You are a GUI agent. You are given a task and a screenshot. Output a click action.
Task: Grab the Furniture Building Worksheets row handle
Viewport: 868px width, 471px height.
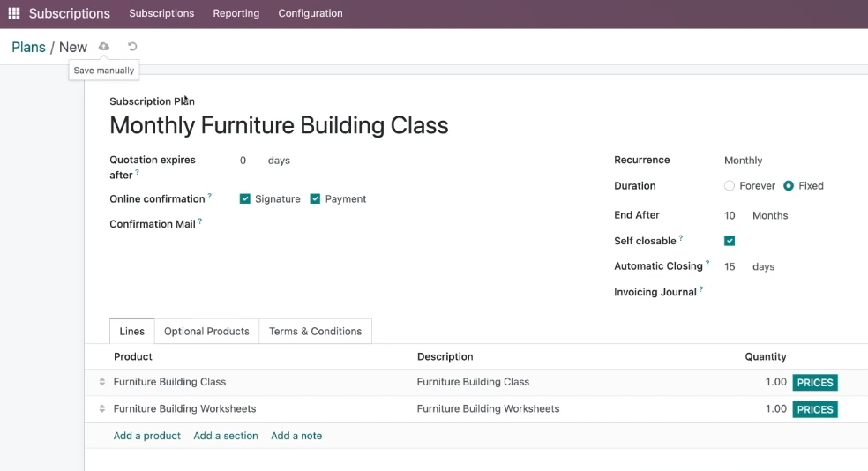[101, 409]
